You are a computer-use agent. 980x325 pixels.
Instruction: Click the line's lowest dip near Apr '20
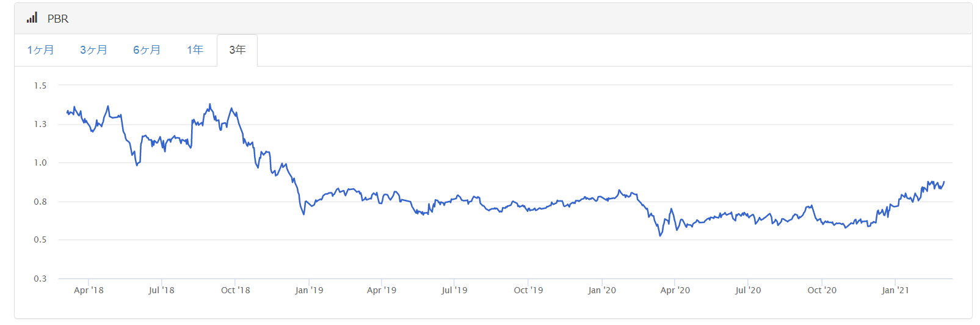[660, 235]
